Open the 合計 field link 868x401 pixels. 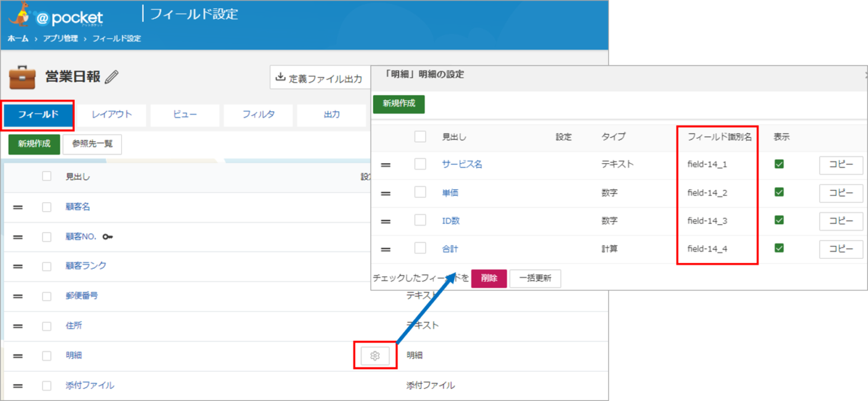(x=450, y=249)
